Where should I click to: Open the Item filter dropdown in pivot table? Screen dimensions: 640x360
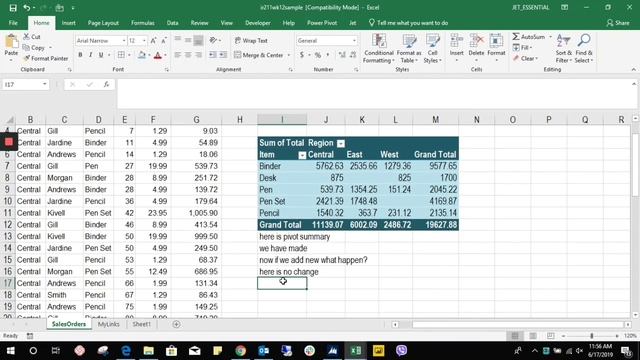[x=302, y=155]
